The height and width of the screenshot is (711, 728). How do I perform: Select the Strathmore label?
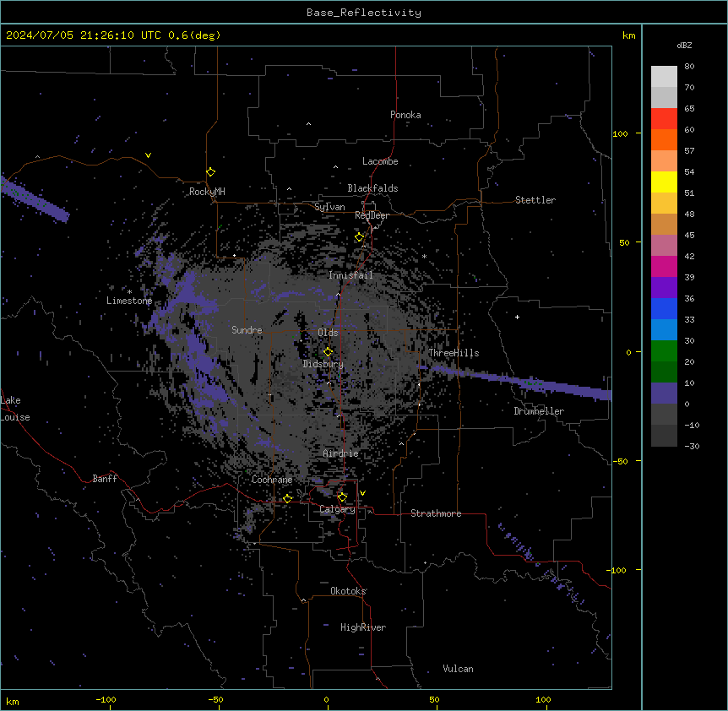(x=436, y=513)
